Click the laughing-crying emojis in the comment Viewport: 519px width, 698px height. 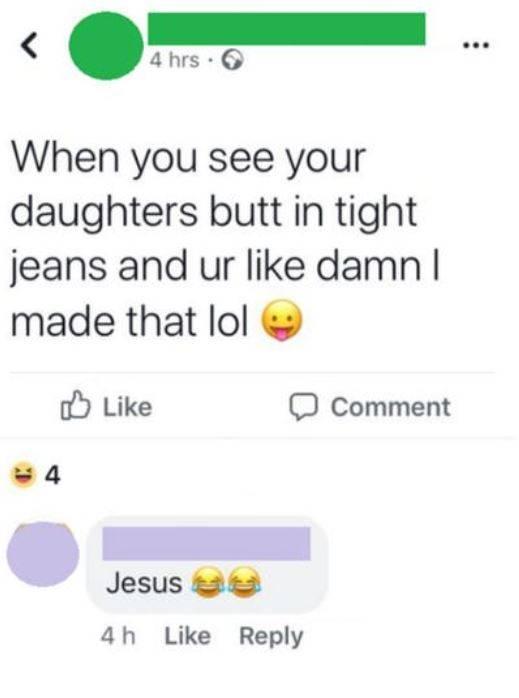pyautogui.click(x=226, y=582)
